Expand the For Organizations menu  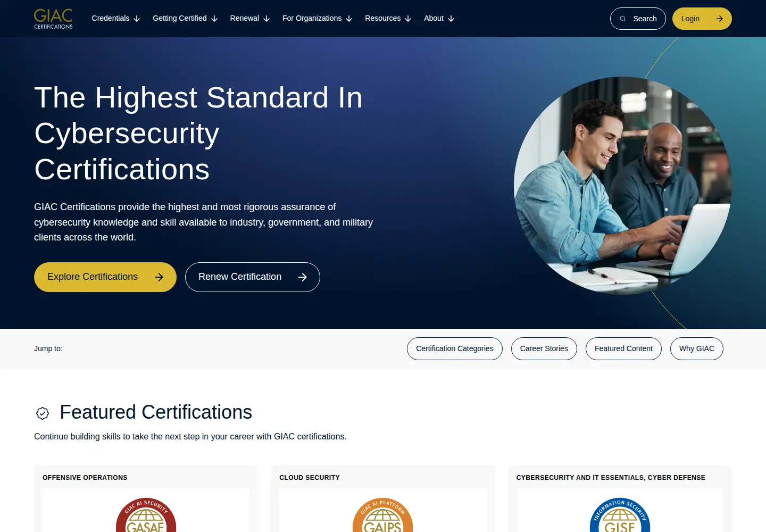point(318,19)
